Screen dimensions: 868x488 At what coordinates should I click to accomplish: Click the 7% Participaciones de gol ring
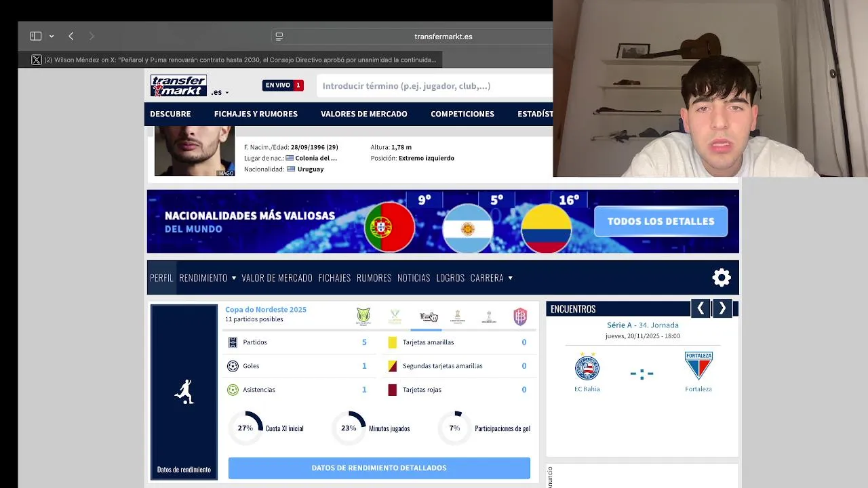[454, 428]
